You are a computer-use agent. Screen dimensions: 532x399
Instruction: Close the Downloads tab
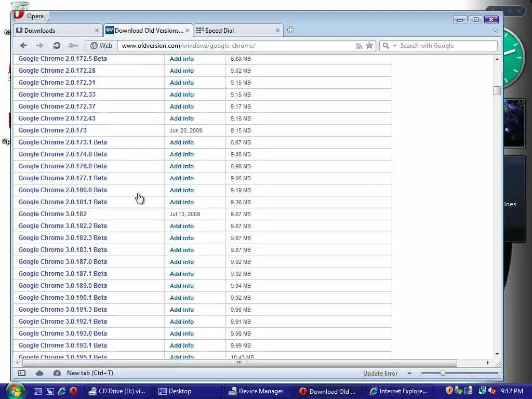coord(97,31)
